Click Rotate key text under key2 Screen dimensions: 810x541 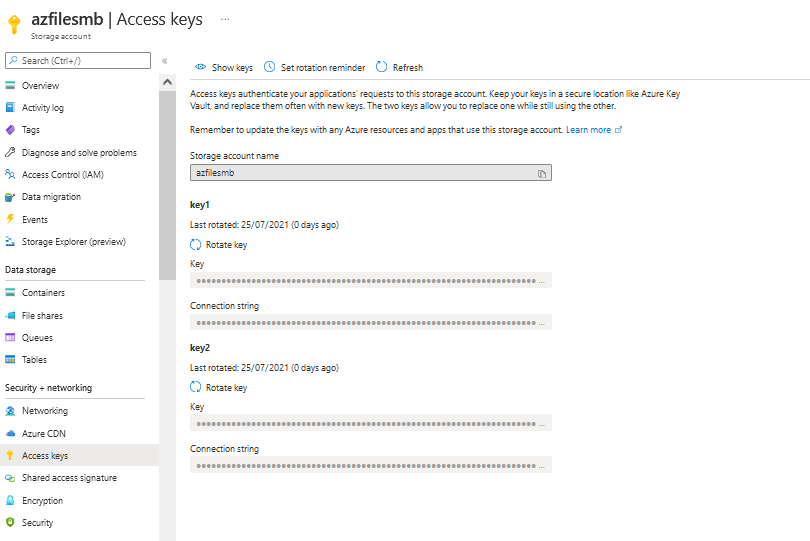click(x=226, y=388)
